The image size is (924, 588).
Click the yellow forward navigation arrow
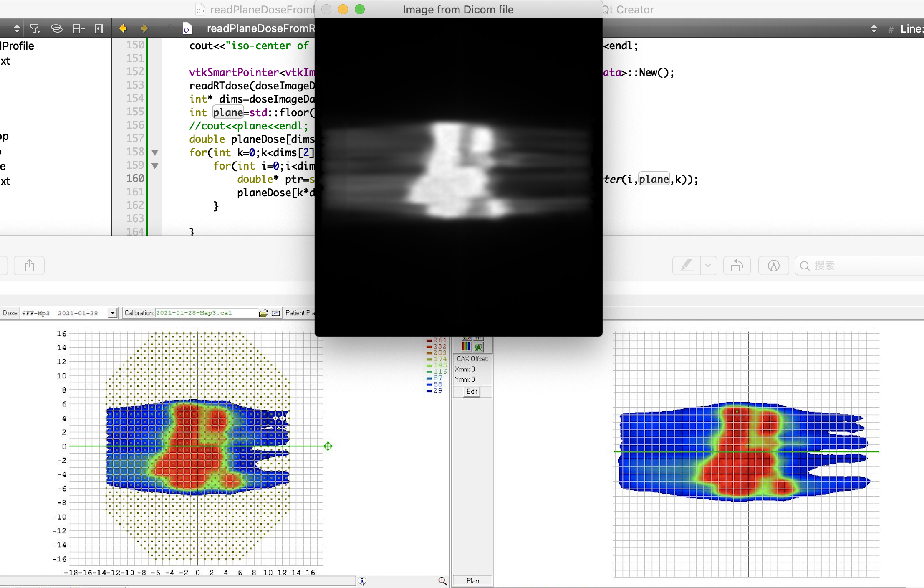tap(144, 28)
